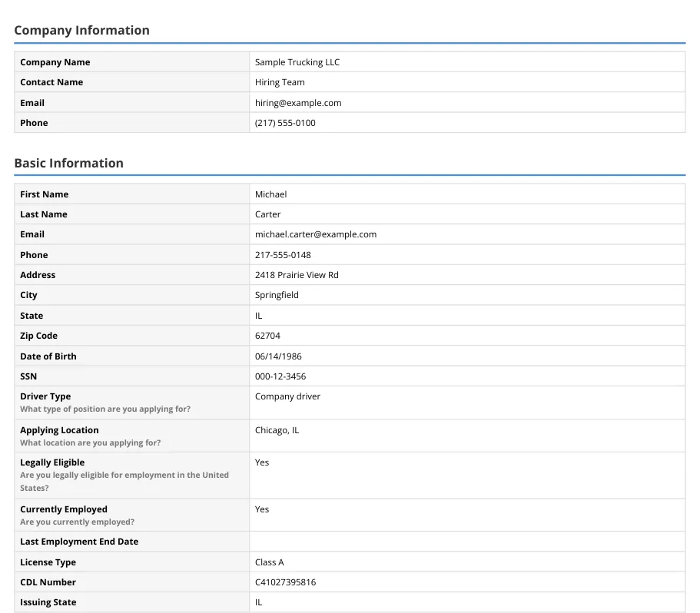Select the Phone label in Company Information

(34, 123)
